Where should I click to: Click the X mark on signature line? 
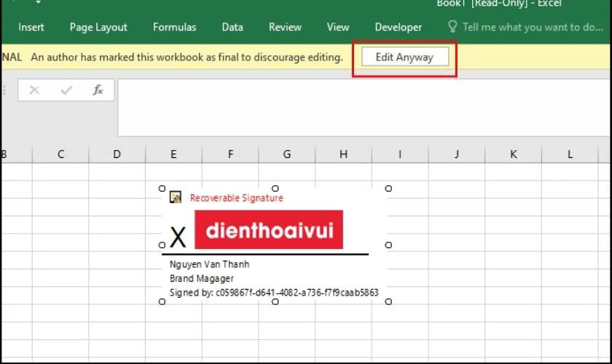pos(178,237)
